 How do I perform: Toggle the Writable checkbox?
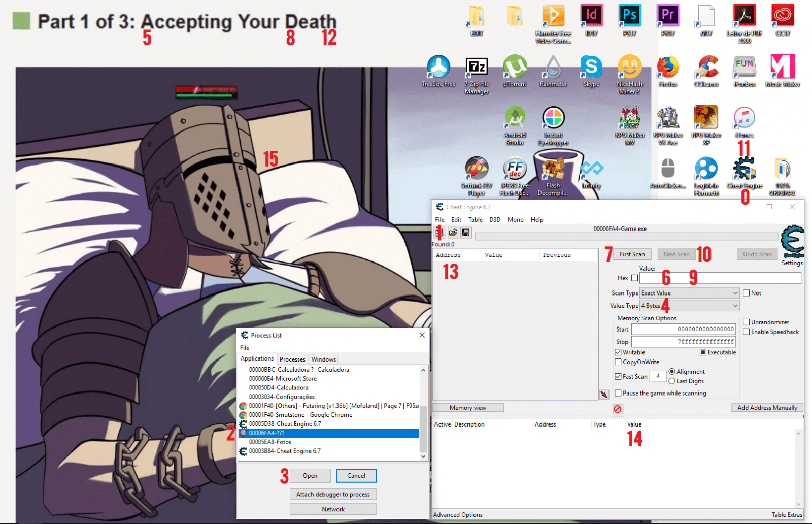coord(618,352)
